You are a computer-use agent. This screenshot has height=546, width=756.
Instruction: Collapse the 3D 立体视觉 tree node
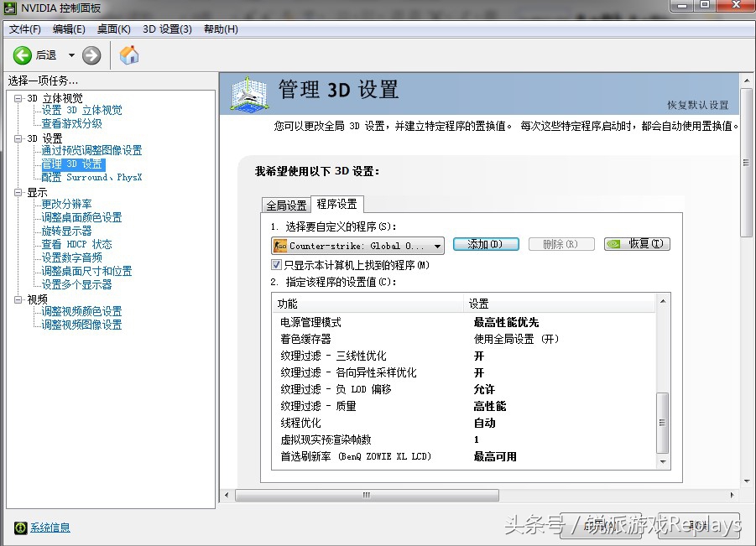tap(18, 97)
